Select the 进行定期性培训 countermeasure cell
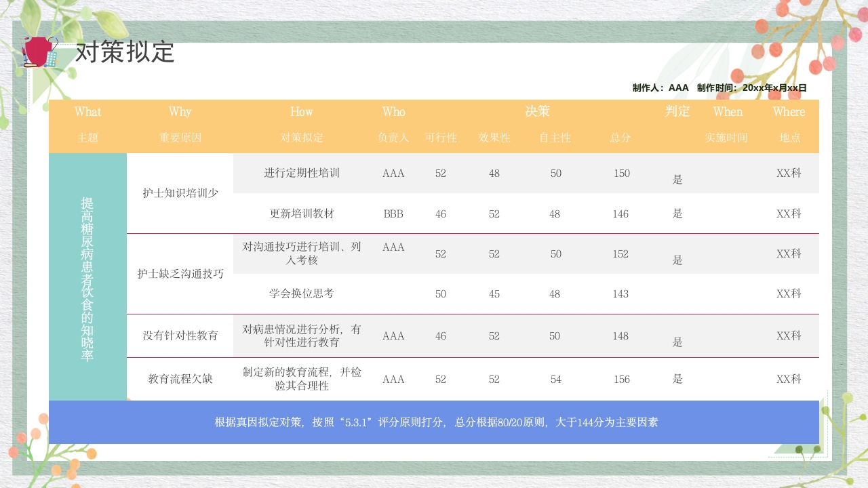 tap(300, 174)
